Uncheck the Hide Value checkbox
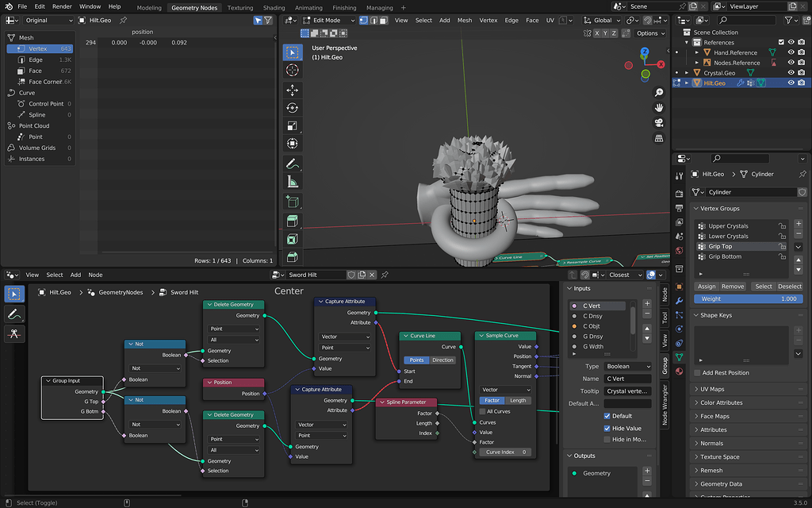Screen dimensions: 812x508 click(607, 428)
